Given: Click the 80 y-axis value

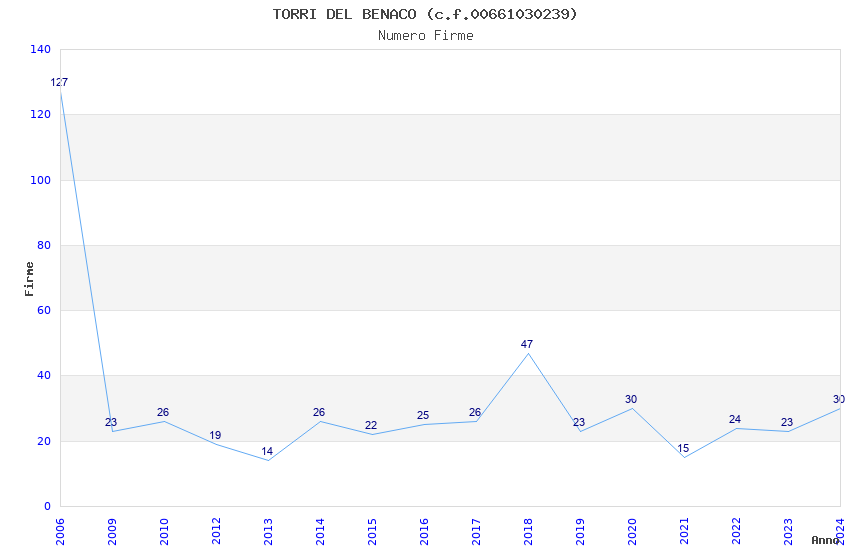Looking at the screenshot, I should click(44, 245).
